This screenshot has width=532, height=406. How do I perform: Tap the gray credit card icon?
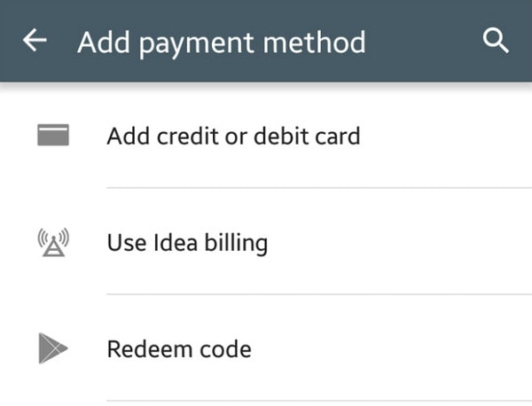pyautogui.click(x=53, y=135)
